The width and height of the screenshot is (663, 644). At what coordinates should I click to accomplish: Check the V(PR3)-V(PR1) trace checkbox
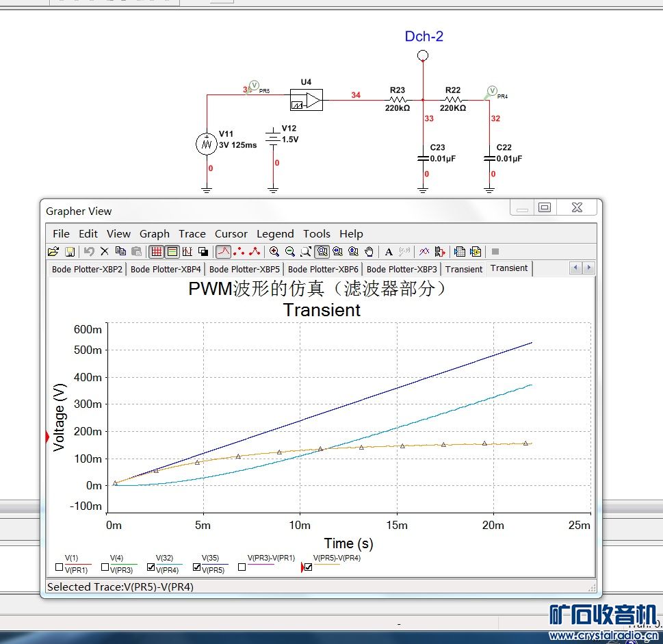click(242, 567)
